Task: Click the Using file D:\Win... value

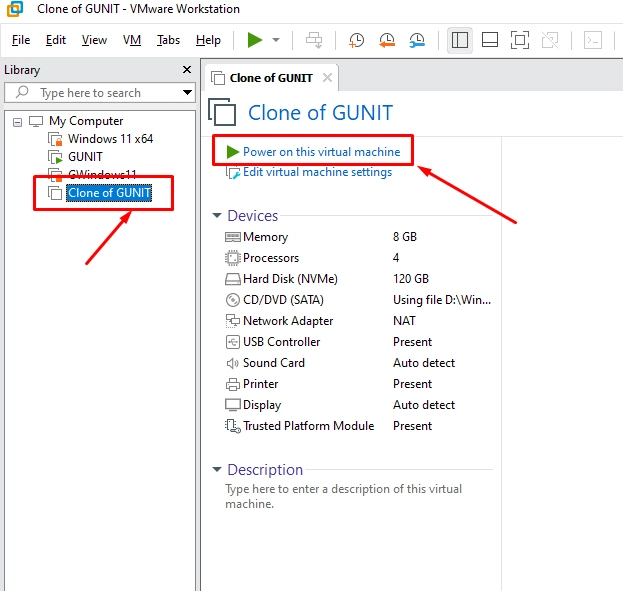Action: click(x=442, y=300)
